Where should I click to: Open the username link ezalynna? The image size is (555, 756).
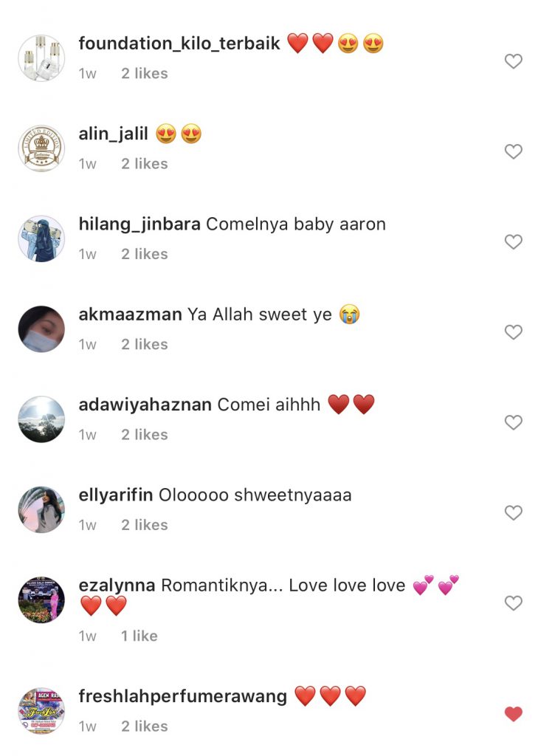(x=117, y=585)
